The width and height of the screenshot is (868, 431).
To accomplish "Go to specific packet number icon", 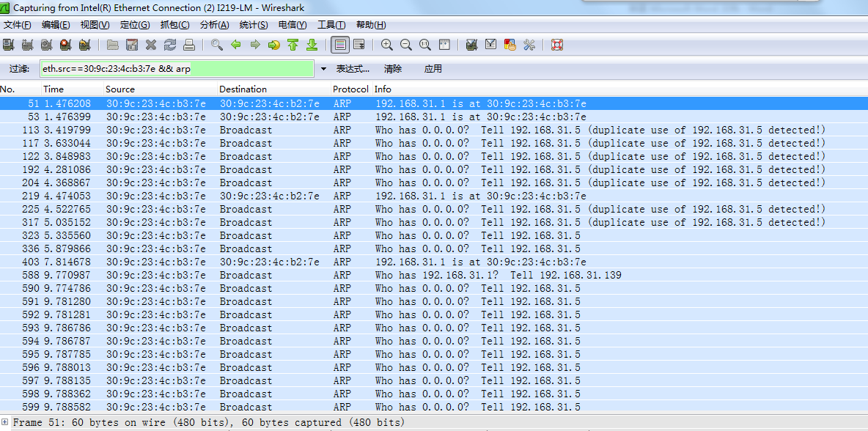I will [274, 45].
